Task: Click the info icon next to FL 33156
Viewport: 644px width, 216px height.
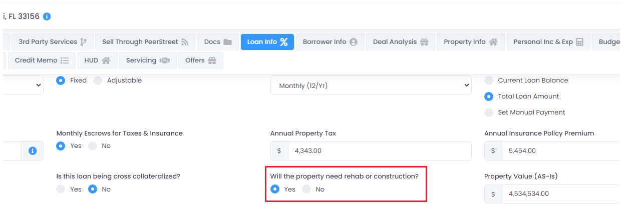Action: pos(47,16)
